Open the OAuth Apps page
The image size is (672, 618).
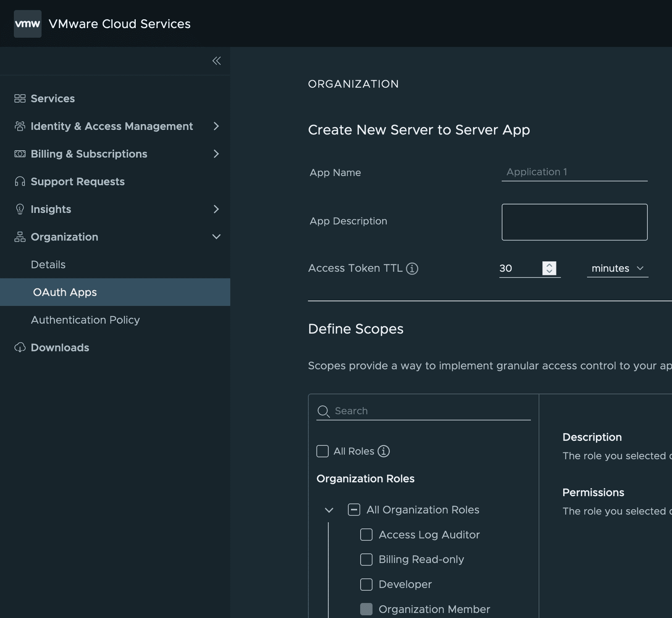coord(65,292)
